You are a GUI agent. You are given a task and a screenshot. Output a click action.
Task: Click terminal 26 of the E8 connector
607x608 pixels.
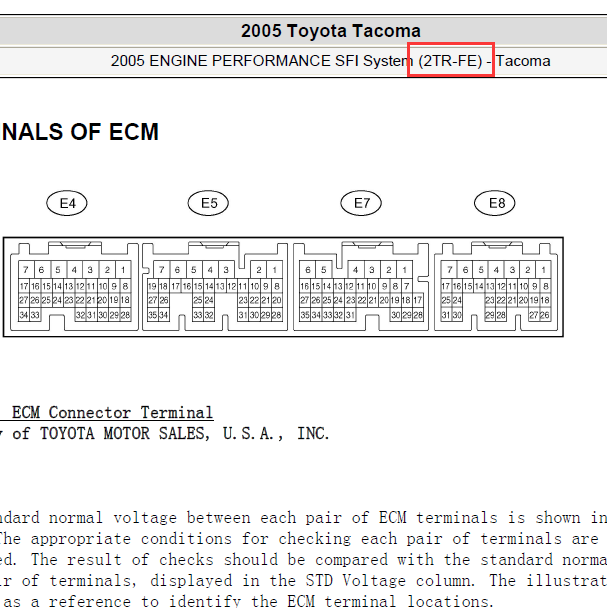(x=545, y=315)
